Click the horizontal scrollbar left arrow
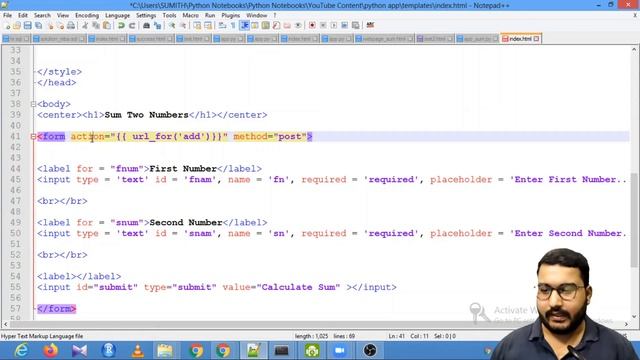Screen dimensions: 640x360 (5, 324)
